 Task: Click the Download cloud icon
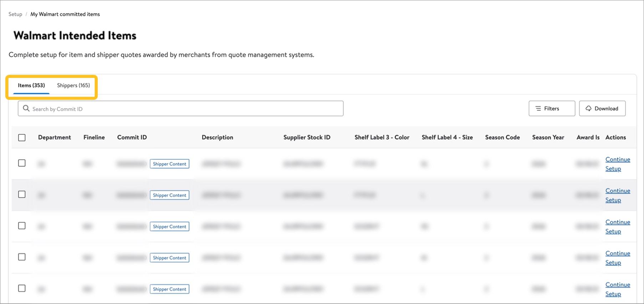(588, 108)
